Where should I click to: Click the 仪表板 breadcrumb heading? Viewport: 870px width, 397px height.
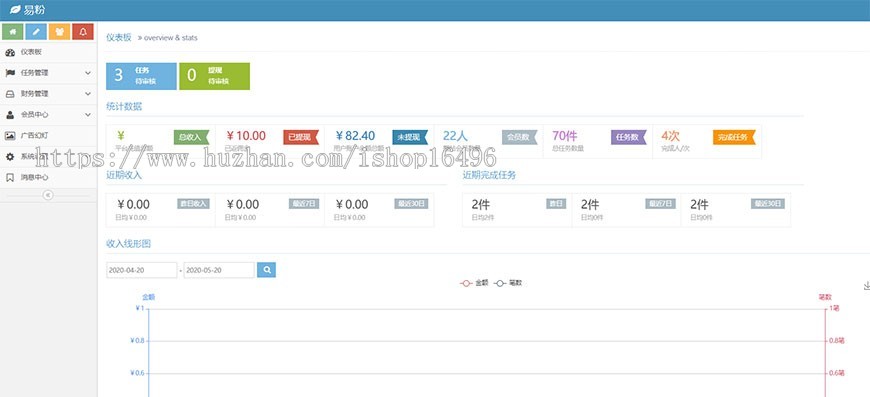click(119, 37)
